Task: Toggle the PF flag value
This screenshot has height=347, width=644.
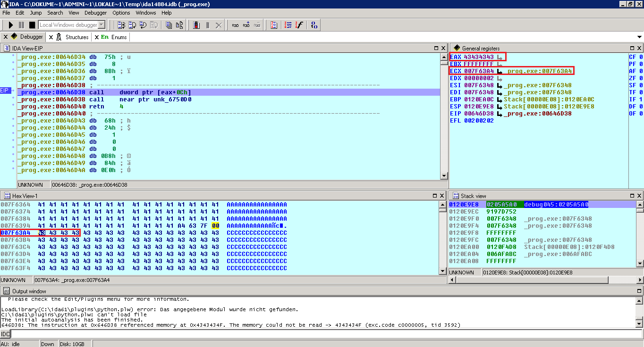Action: point(641,64)
